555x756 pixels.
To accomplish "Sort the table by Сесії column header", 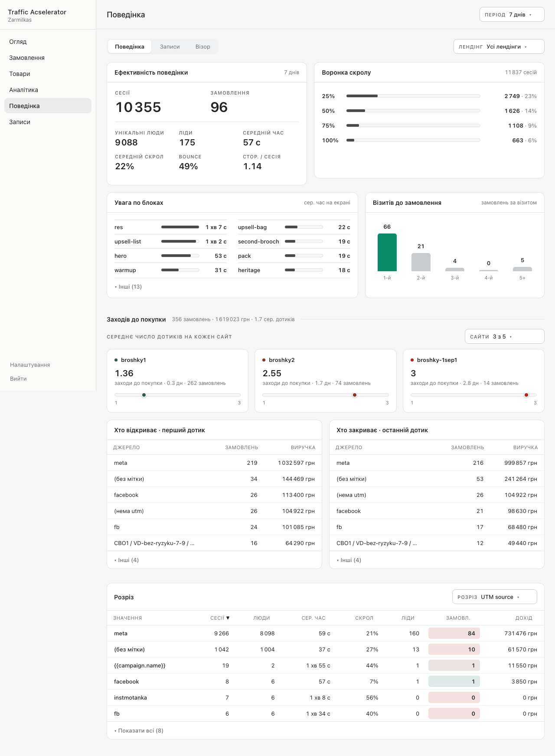I will (220, 618).
